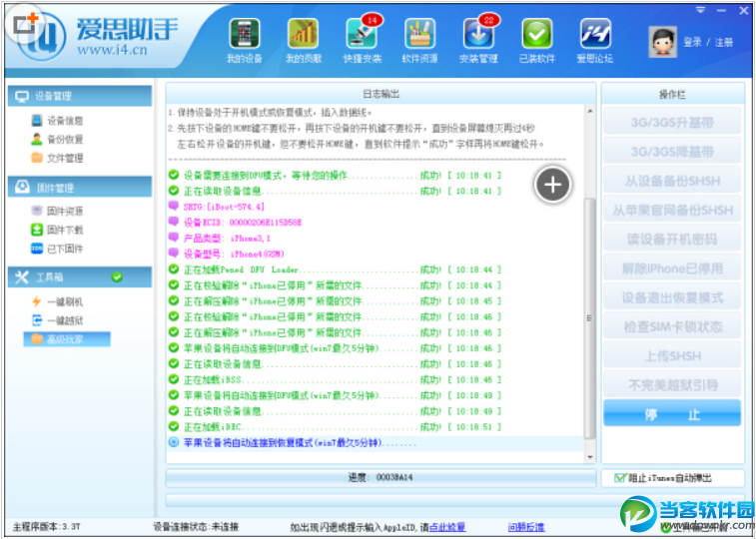Select 备份恢复 in the sidebar

click(57, 139)
